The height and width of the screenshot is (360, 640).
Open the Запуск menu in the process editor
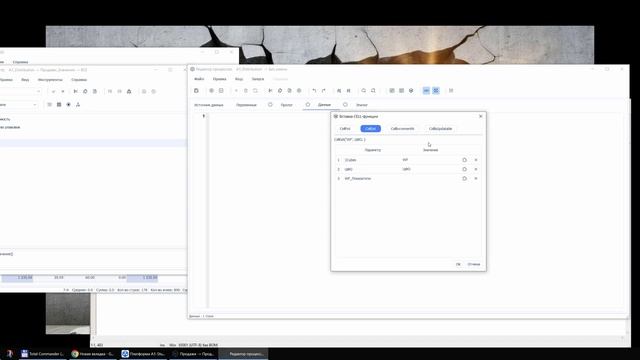point(258,79)
